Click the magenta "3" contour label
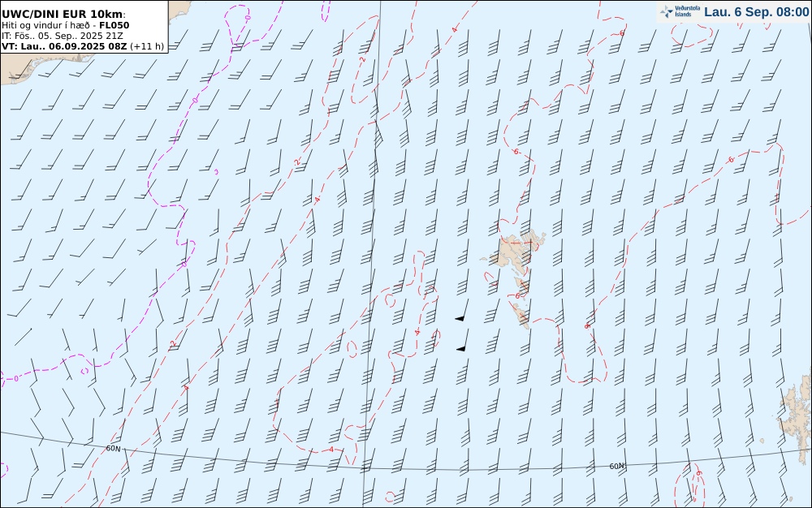 [x=216, y=172]
